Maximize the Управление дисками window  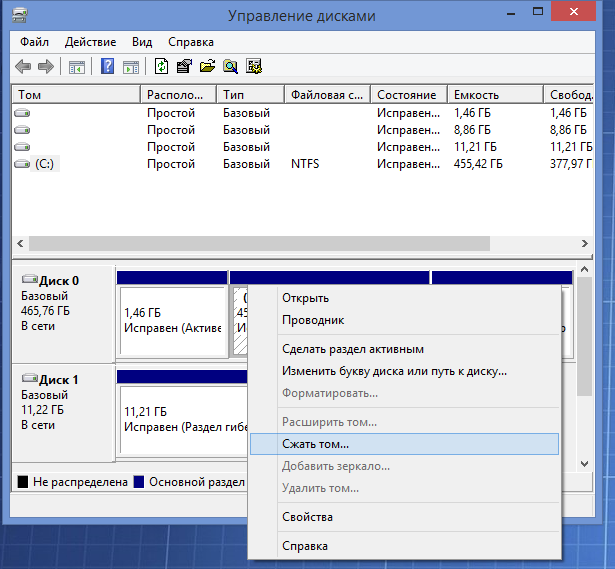point(538,12)
